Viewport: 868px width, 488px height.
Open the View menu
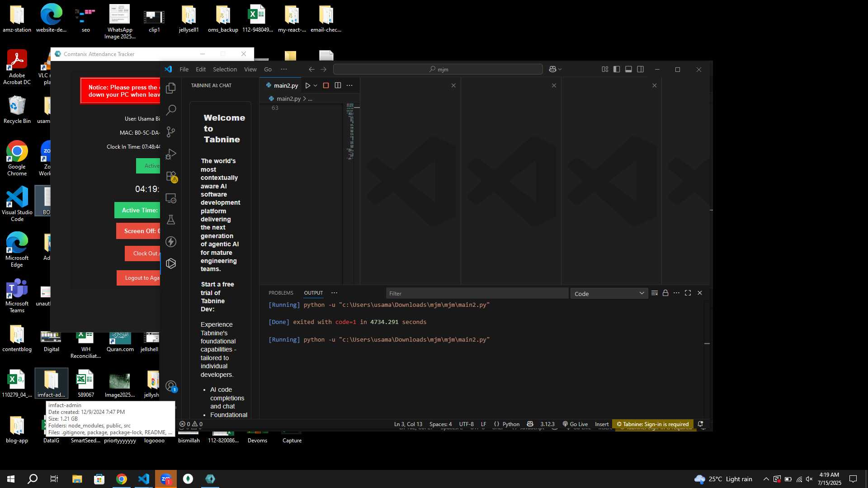click(x=250, y=69)
